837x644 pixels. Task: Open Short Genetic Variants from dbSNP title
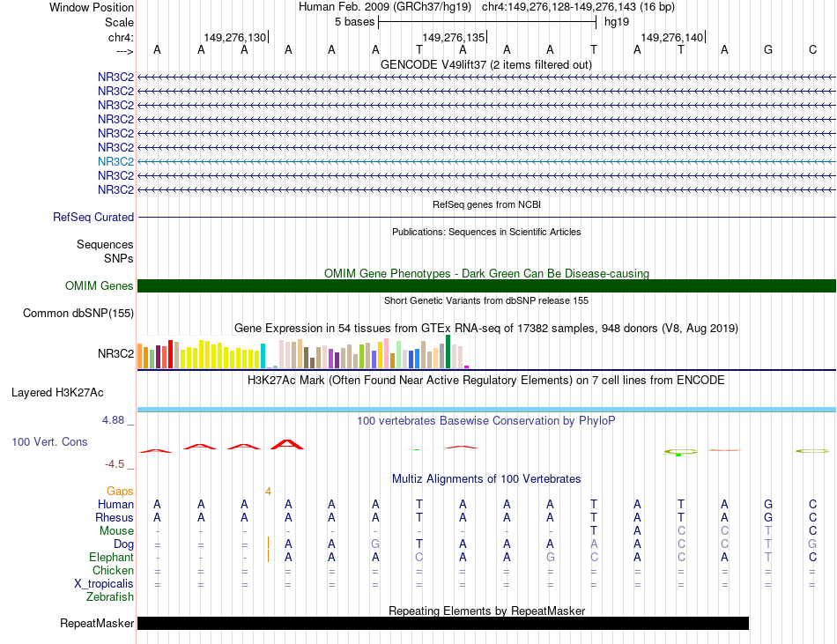coord(486,300)
